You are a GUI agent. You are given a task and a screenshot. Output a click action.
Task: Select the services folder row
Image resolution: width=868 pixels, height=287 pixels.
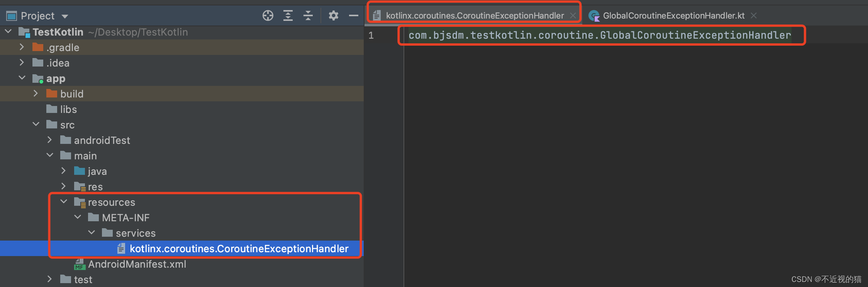point(182,233)
